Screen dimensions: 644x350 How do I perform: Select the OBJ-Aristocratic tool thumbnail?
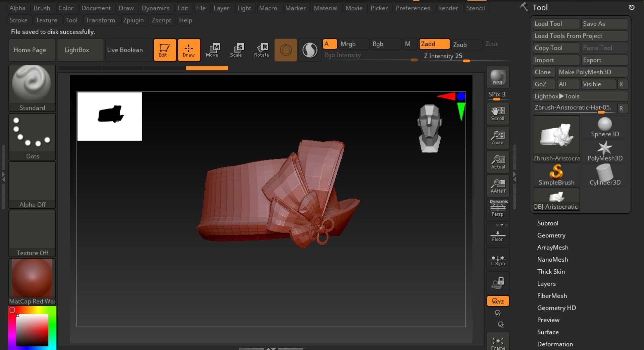point(556,200)
